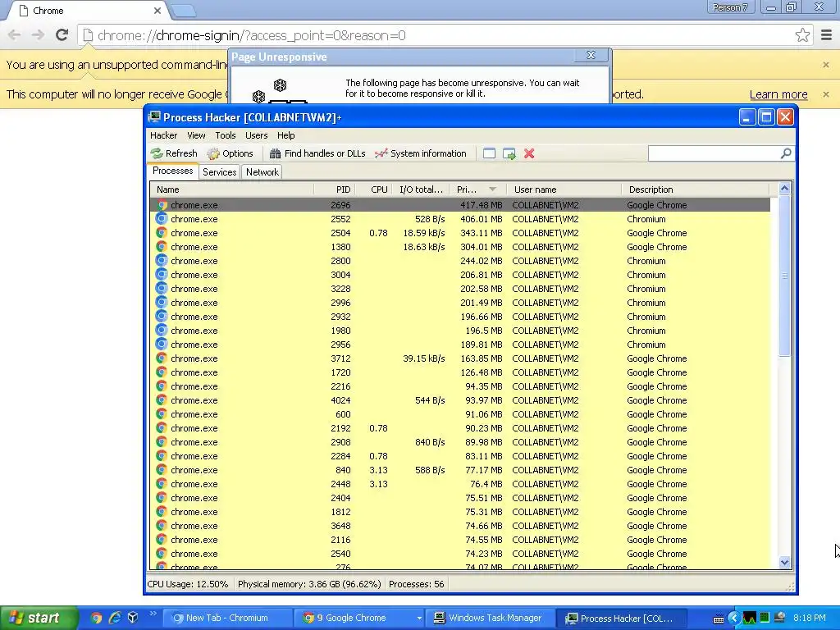Select chrome.exe process with PID 2552
Viewport: 840px width, 630px height.
[460, 219]
